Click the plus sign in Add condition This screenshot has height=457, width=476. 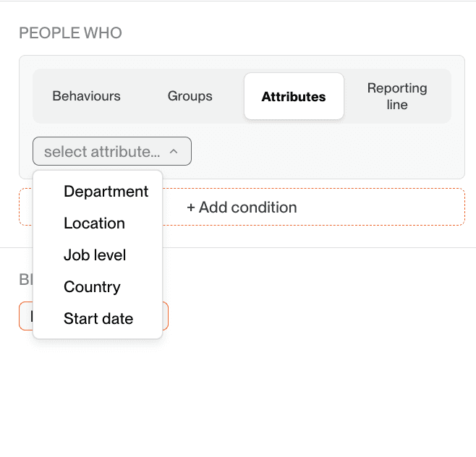[191, 208]
